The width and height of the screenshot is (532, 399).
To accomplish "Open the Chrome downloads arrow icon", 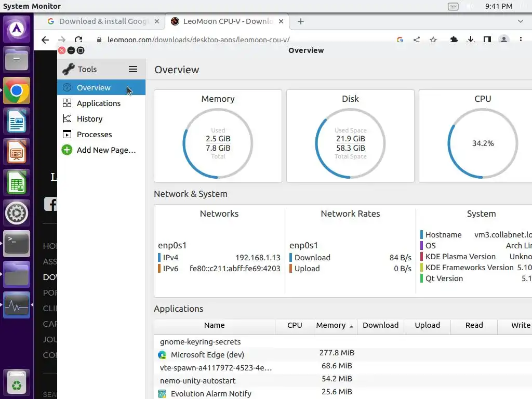I will [471, 39].
